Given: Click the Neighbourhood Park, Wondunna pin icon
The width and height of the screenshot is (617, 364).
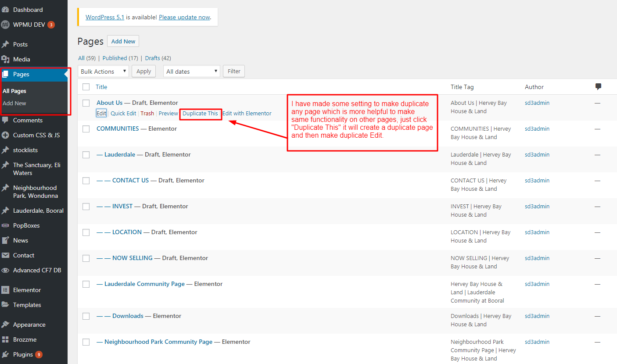Looking at the screenshot, I should 5,188.
